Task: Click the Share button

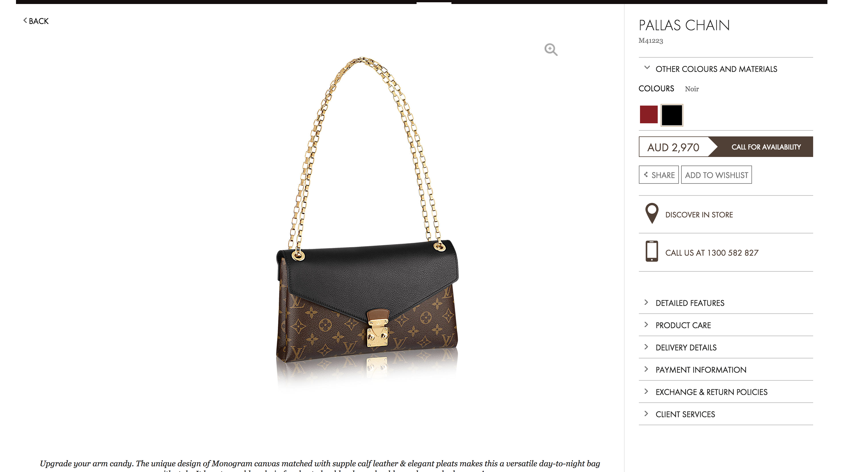Action: [x=659, y=175]
